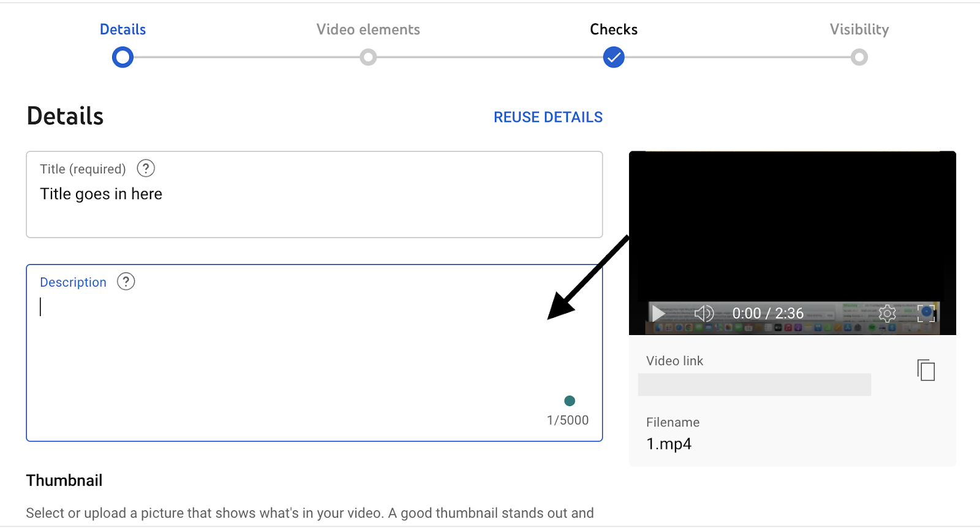Screen dimensions: 980x528
Task: Open the Description help question mark
Action: 126,282
